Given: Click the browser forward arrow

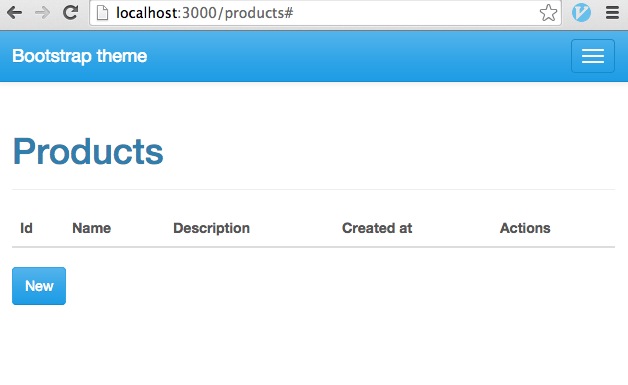Looking at the screenshot, I should tap(42, 13).
